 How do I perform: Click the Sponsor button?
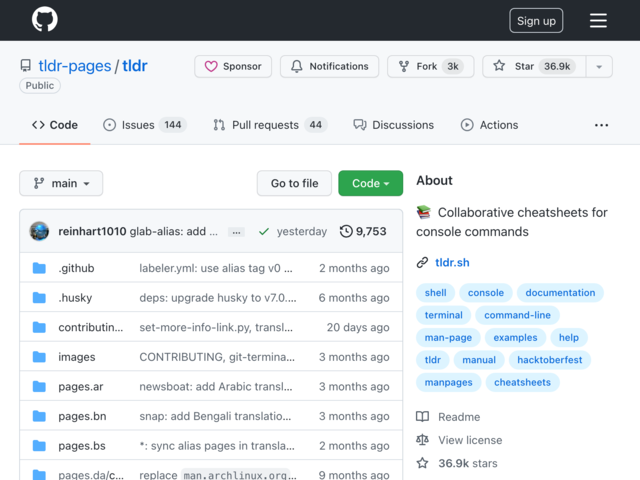point(233,67)
